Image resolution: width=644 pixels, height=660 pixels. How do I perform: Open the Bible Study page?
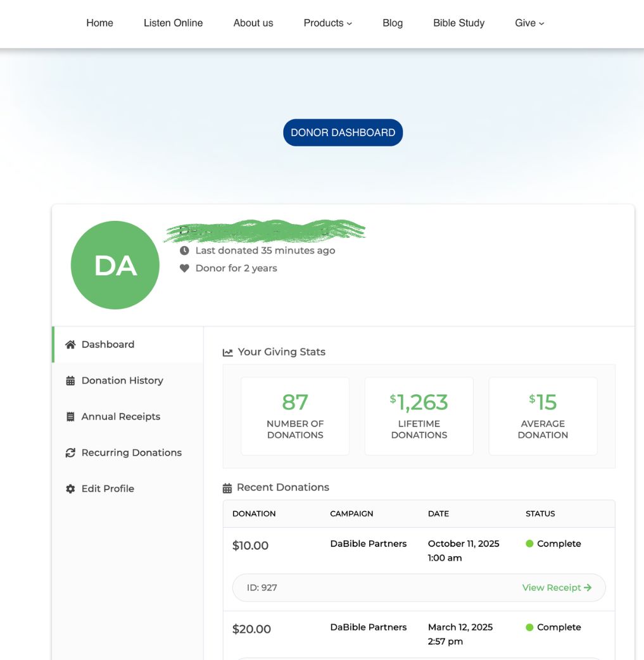[458, 23]
